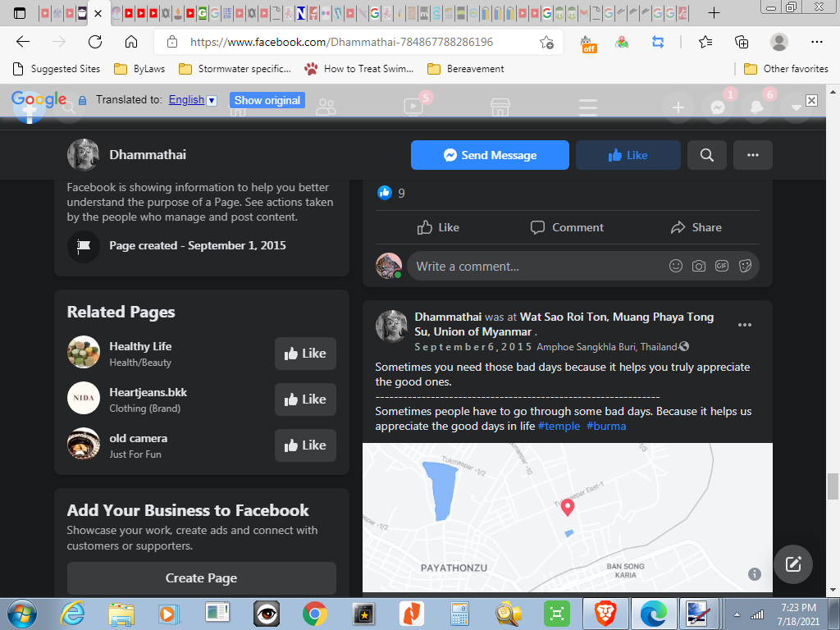The width and height of the screenshot is (840, 630).
Task: Like the Healthy Life related page
Action: coord(305,353)
